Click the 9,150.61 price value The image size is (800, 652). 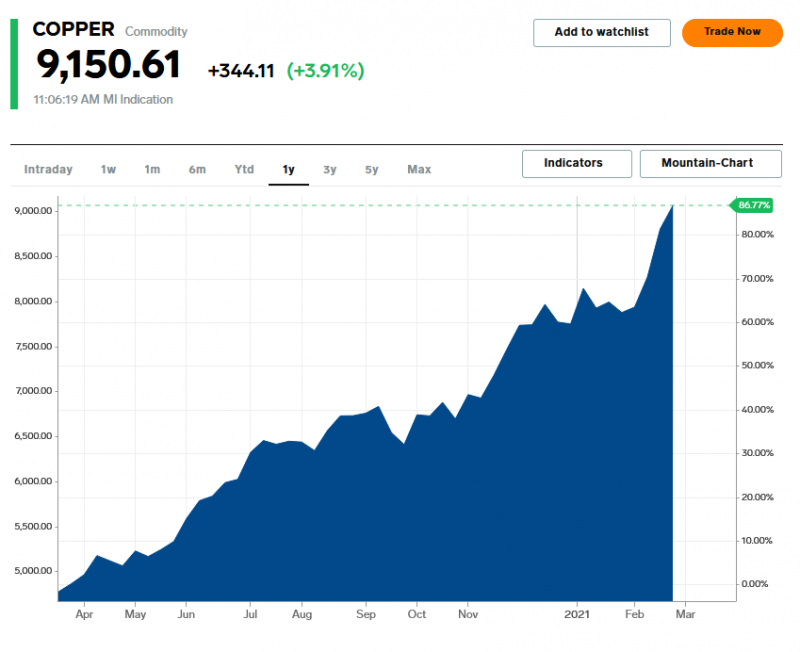pyautogui.click(x=108, y=65)
